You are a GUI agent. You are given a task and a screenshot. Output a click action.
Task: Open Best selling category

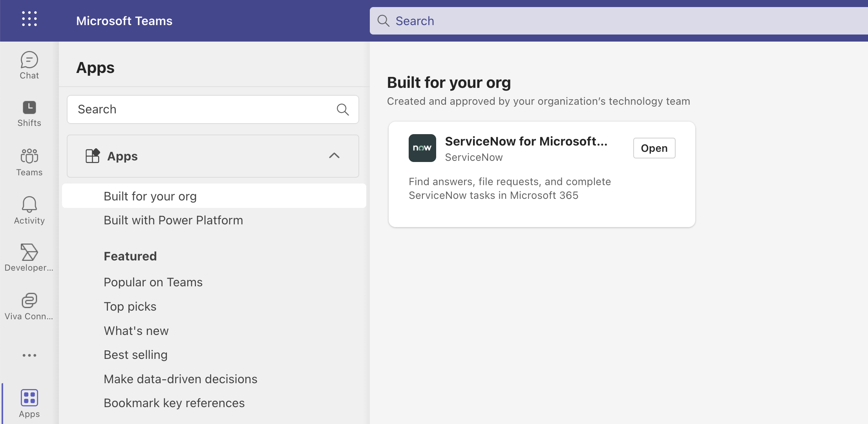click(x=135, y=355)
